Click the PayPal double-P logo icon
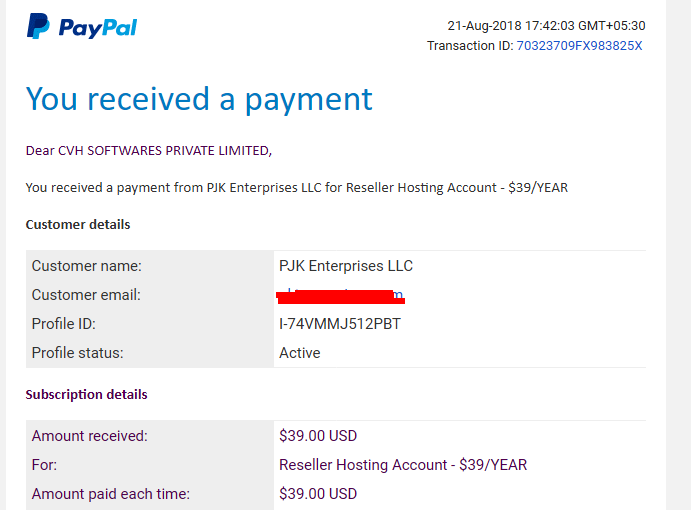 pyautogui.click(x=38, y=26)
